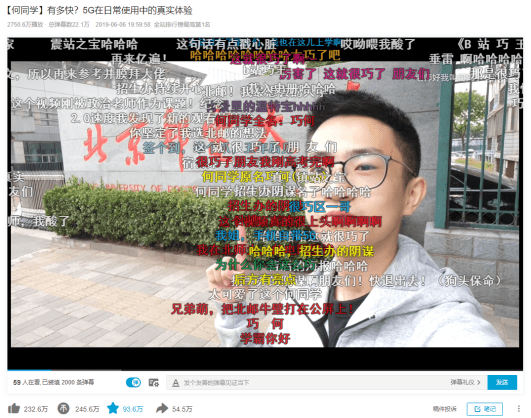This screenshot has width=531, height=418.
Task: Click the video title 【何同学】有多快?
Action: (99, 10)
